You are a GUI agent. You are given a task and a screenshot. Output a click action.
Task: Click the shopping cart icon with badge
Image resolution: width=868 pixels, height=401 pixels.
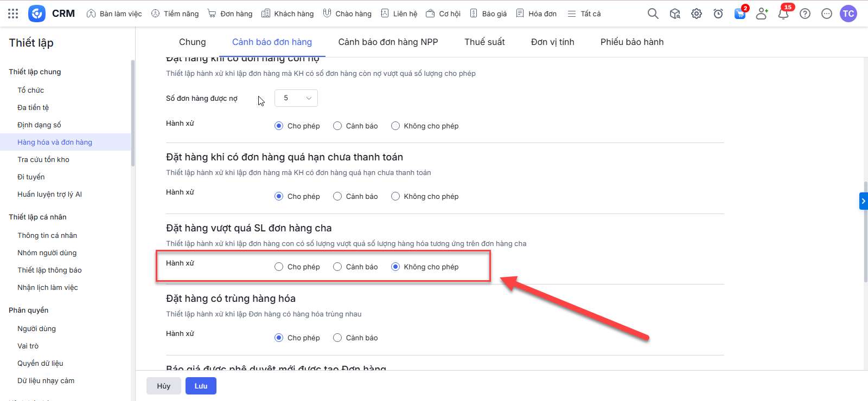(x=740, y=14)
